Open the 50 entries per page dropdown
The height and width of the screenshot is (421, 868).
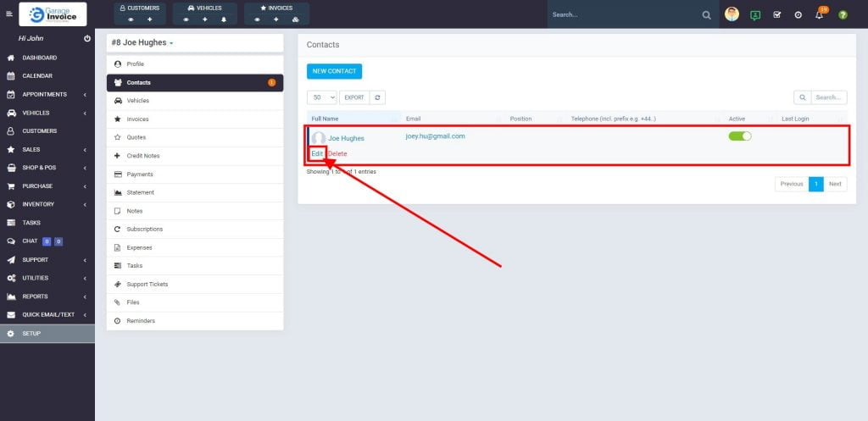(x=321, y=97)
